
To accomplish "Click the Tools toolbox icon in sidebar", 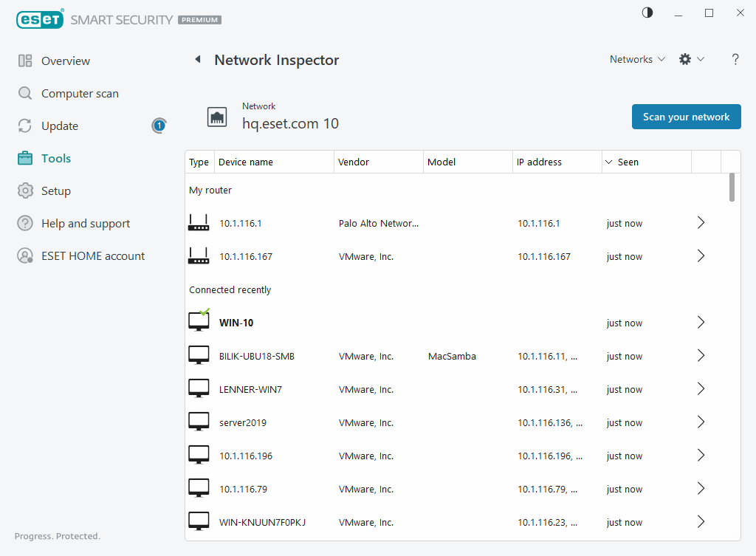I will 24,158.
